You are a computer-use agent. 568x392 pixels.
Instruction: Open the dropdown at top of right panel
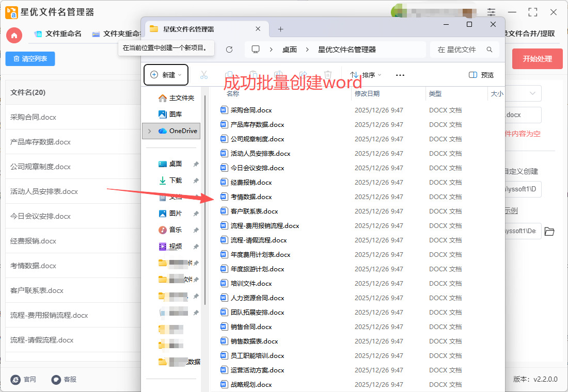[523, 93]
